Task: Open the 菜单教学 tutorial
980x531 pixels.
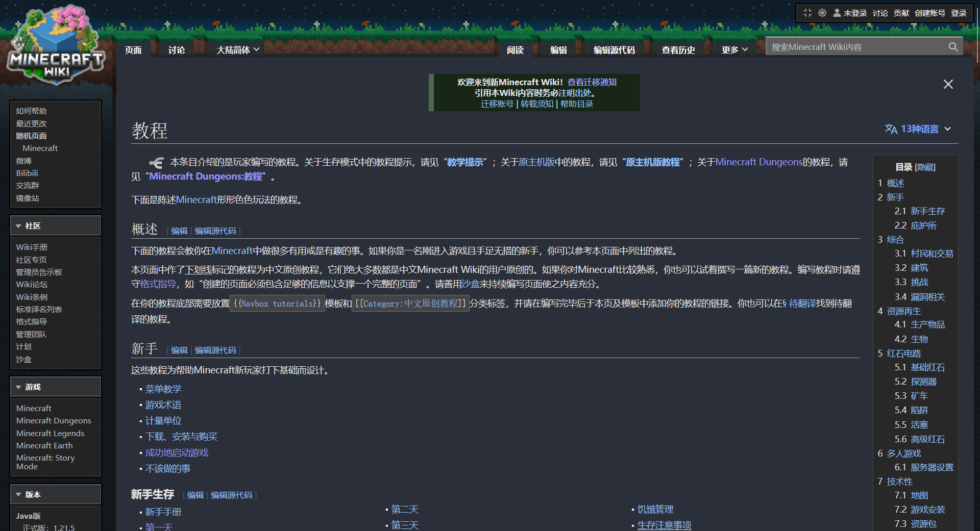Action: point(163,389)
